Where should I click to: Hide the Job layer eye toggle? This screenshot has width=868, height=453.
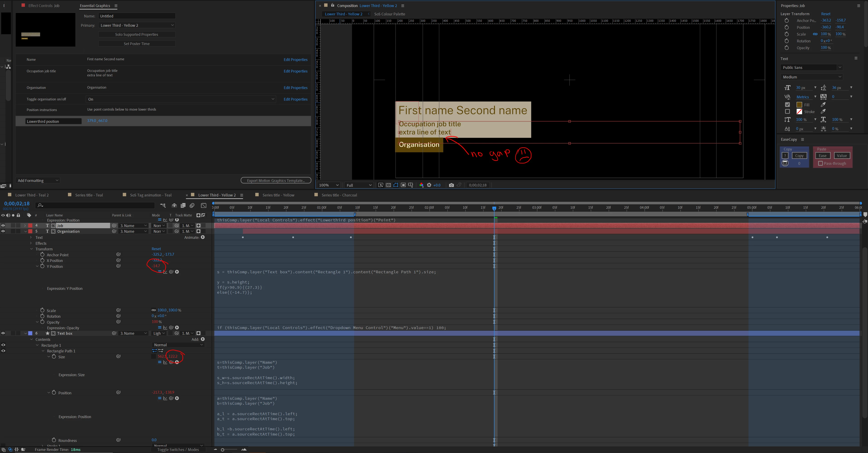[x=3, y=225]
